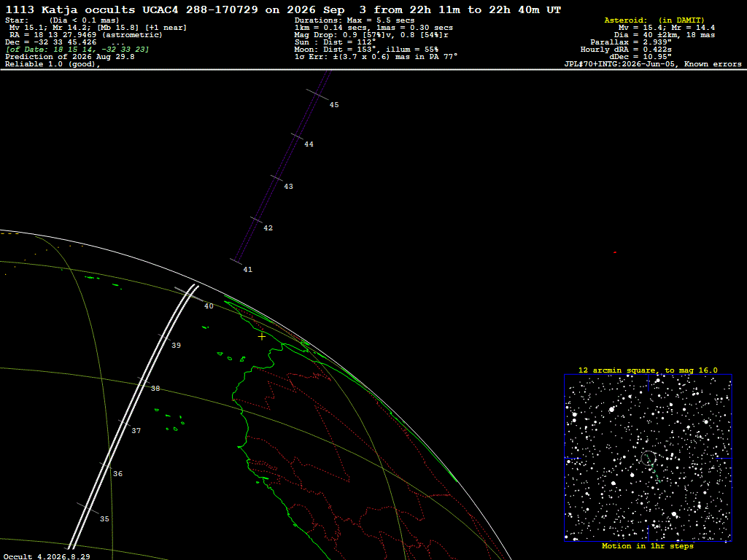Click the green asteroid motion line in the chart
Viewport: 747px width, 560px height.
[x=654, y=471]
